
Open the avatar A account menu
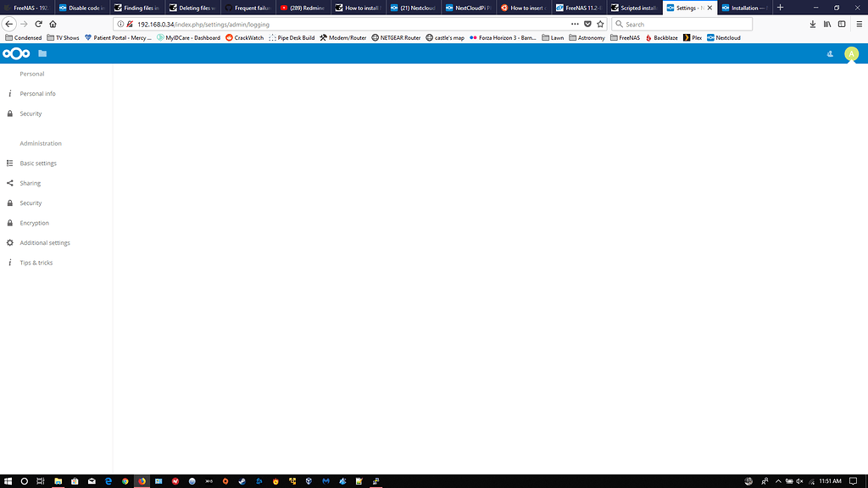click(851, 53)
